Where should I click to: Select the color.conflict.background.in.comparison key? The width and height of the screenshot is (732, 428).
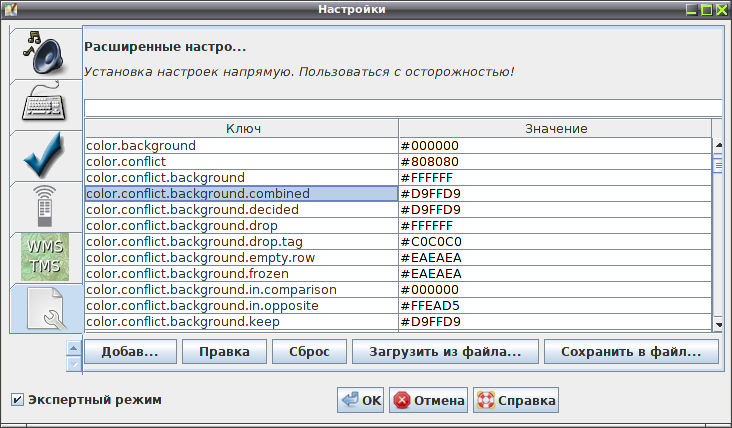coord(241,289)
